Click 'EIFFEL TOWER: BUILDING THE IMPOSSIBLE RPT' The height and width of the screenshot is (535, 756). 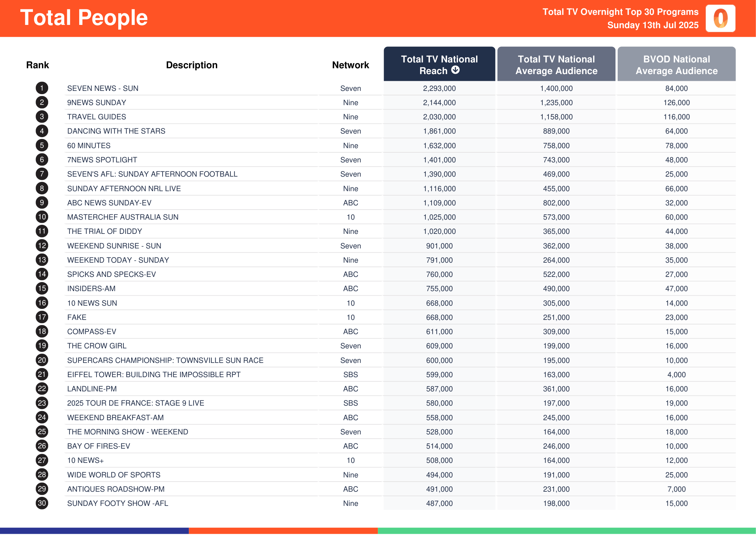coord(154,375)
